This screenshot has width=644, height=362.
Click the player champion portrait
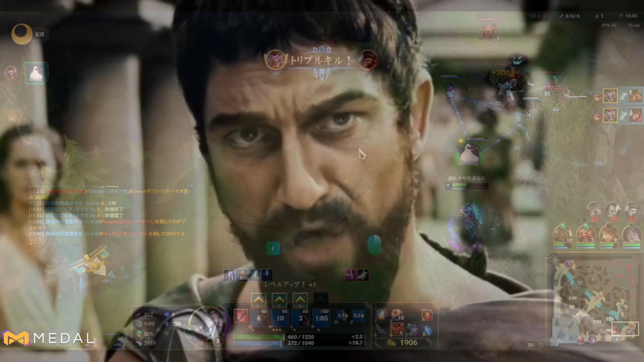click(x=208, y=326)
